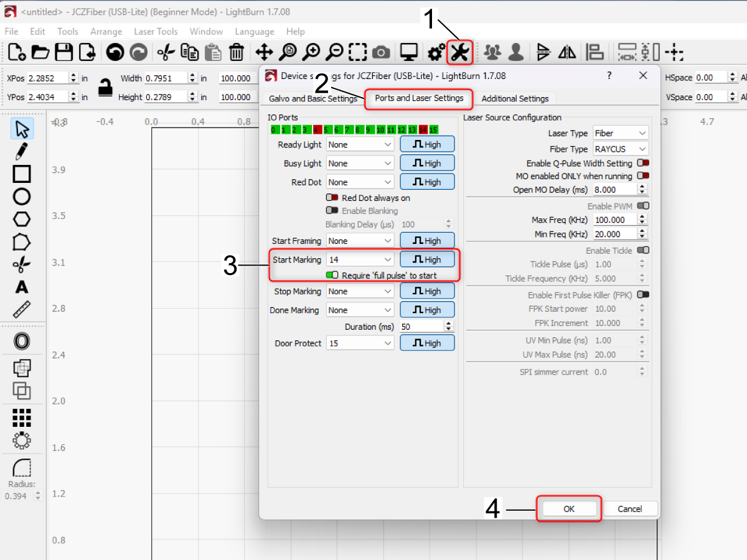The width and height of the screenshot is (747, 560).
Task: Expand the Start Framing port dropdown
Action: [x=360, y=241]
